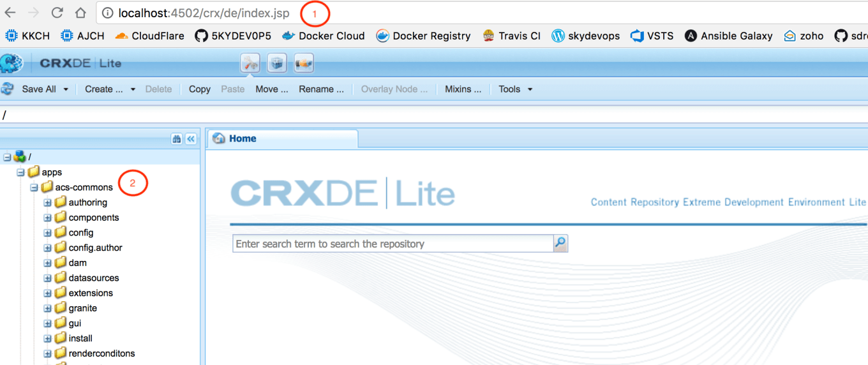Image resolution: width=868 pixels, height=365 pixels.
Task: Click the magnifier repository search button
Action: 560,243
